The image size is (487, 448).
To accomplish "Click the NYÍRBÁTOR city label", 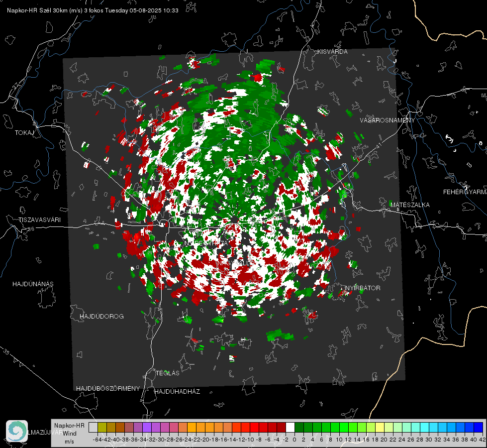I will click(363, 288).
